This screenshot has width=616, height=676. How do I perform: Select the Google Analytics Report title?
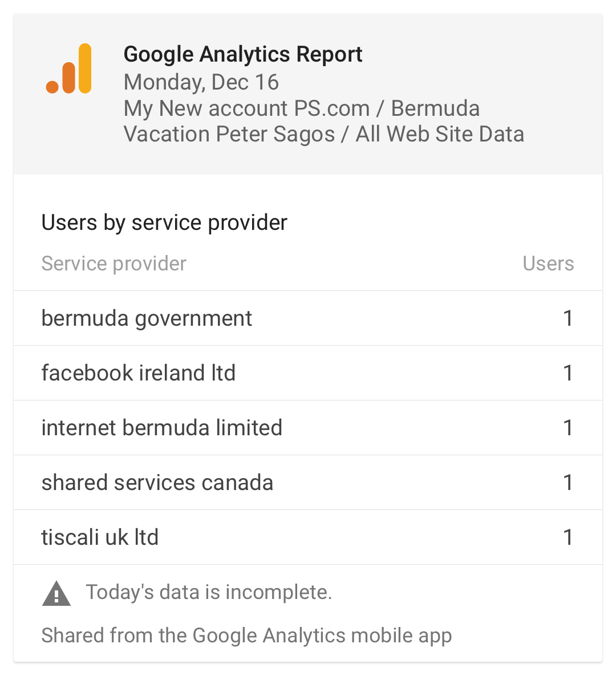243,55
